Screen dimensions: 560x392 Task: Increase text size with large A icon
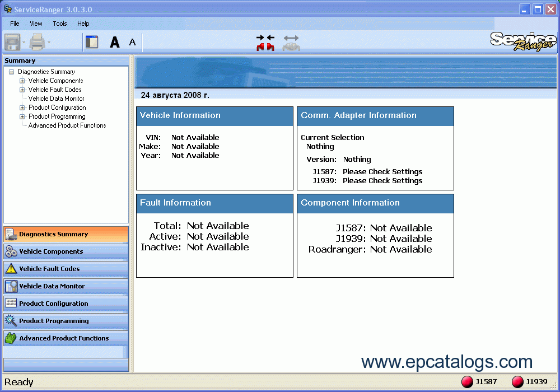115,42
